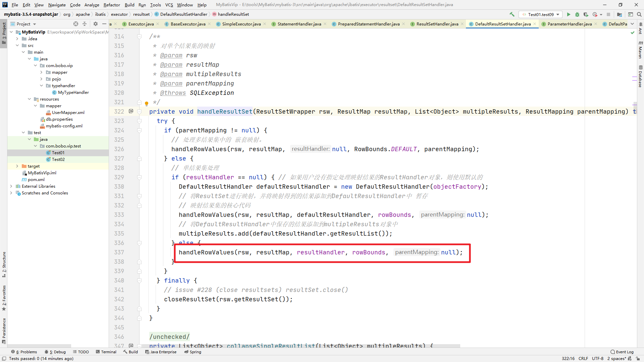
Task: Toggle the Structure tool window
Action: point(4,265)
